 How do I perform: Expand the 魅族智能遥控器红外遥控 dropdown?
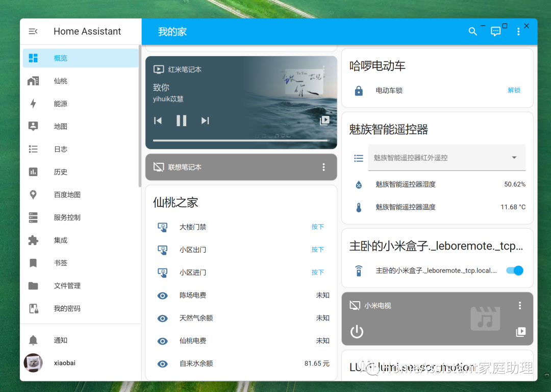click(446, 158)
